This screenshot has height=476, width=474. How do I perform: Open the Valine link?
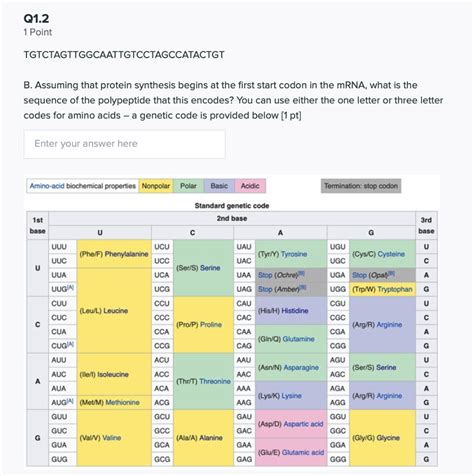[111, 438]
